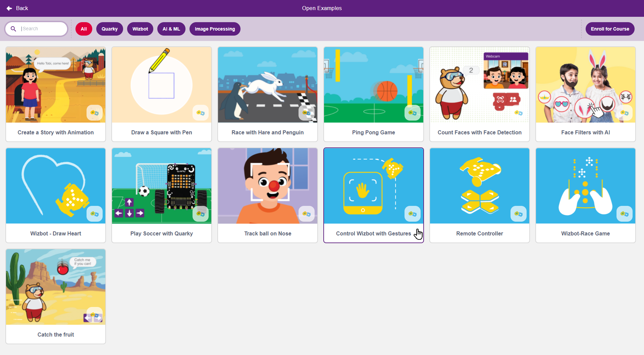The image size is (644, 355).
Task: Filter examples by Wizbot
Action: [140, 29]
